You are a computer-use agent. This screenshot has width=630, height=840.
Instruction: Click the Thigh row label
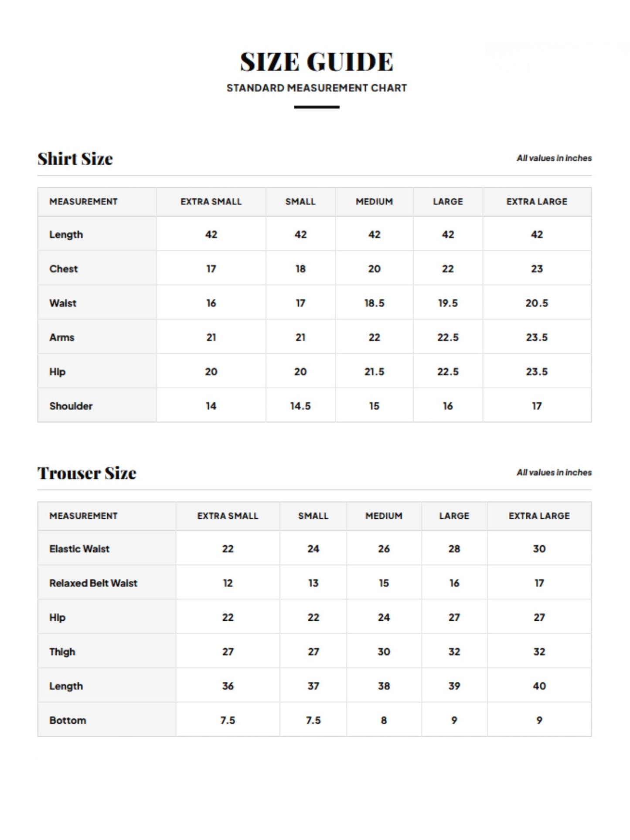point(62,652)
